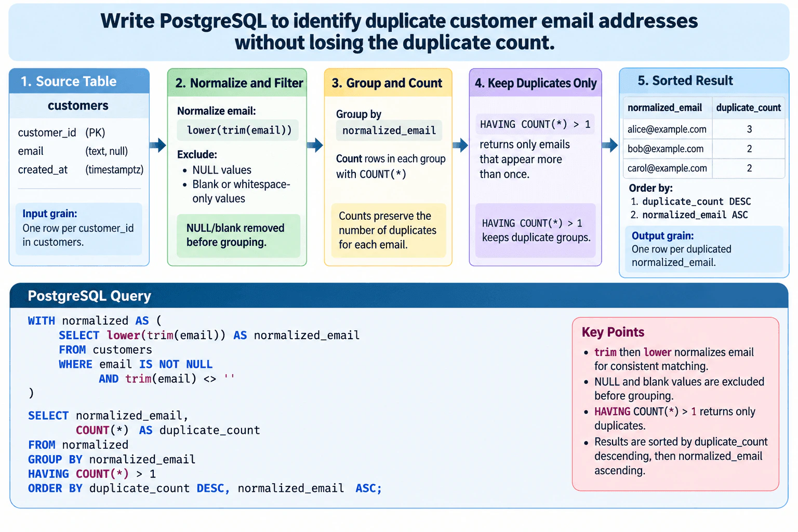This screenshot has width=798, height=532.
Task: Click the "NULL/blank removed before grouping." note
Action: [238, 235]
